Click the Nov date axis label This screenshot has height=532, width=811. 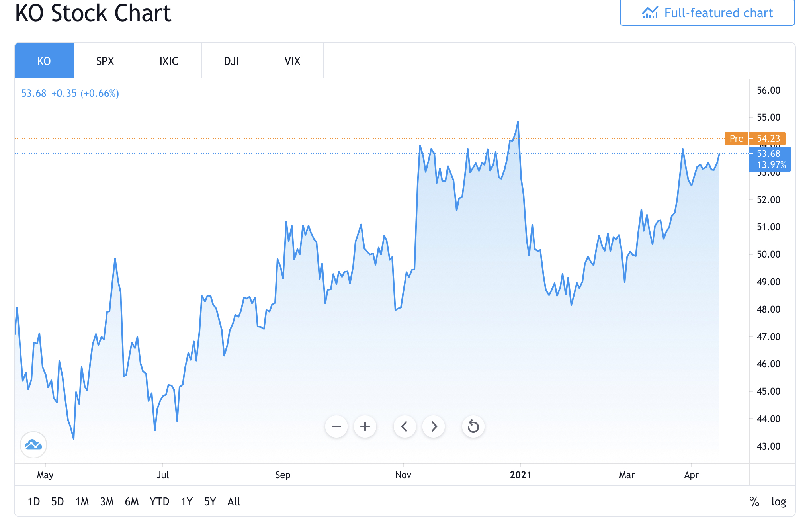[403, 475]
